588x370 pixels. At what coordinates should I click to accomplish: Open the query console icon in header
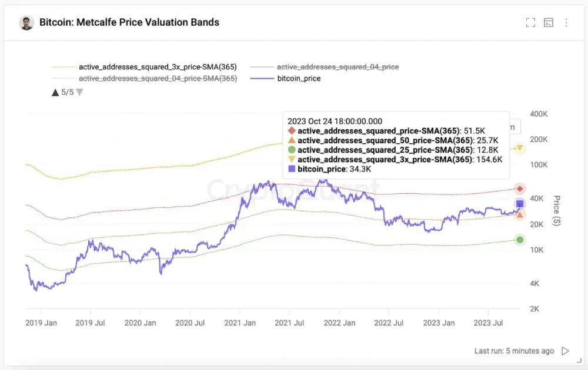pyautogui.click(x=549, y=22)
